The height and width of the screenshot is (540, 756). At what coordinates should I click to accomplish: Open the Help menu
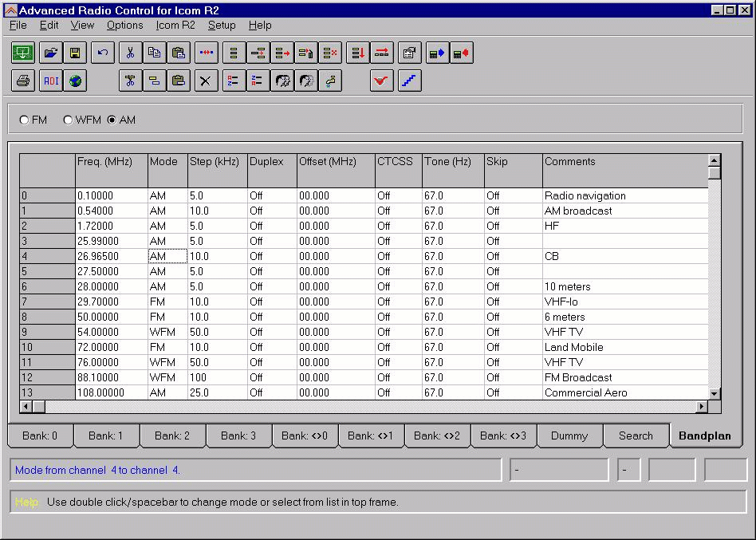[x=260, y=25]
